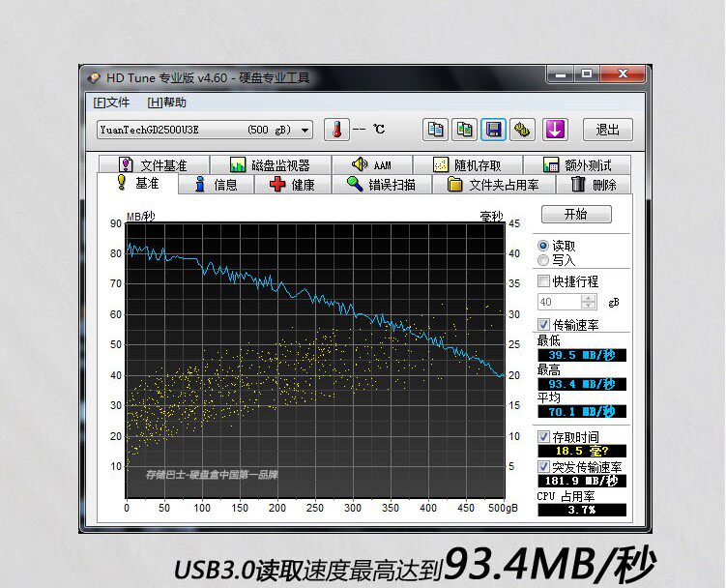Click the copy text to clipboard icon
This screenshot has width=726, height=588.
point(436,130)
